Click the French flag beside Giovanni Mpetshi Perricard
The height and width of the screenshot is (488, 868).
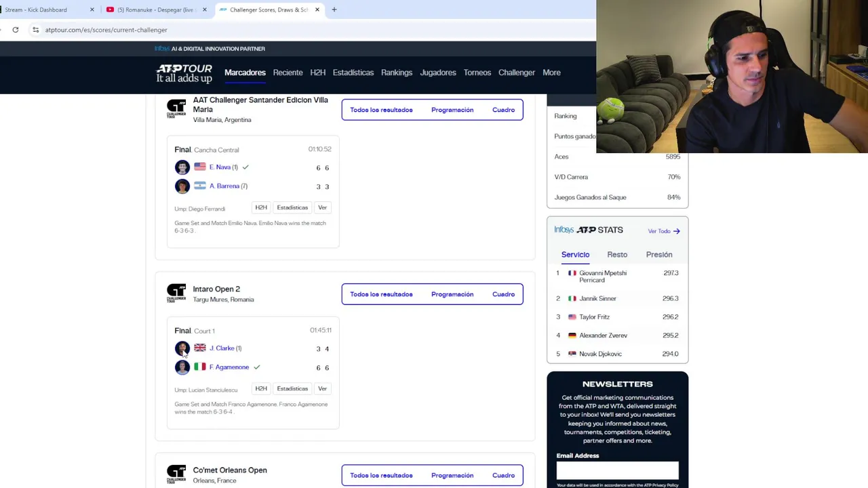572,273
